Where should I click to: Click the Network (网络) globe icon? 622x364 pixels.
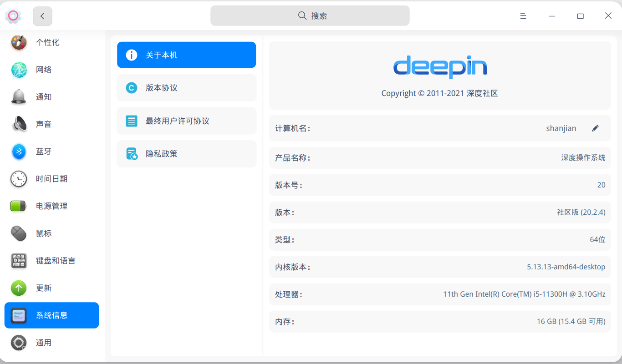(x=19, y=70)
